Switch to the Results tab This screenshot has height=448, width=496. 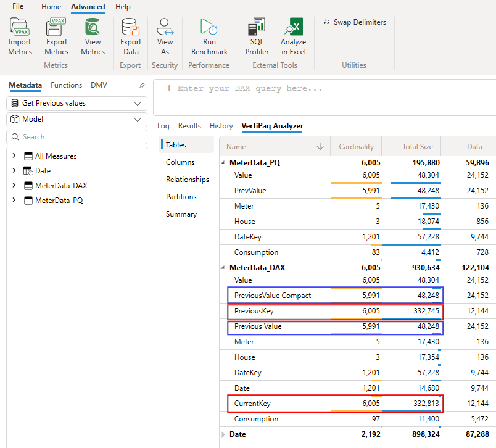189,126
